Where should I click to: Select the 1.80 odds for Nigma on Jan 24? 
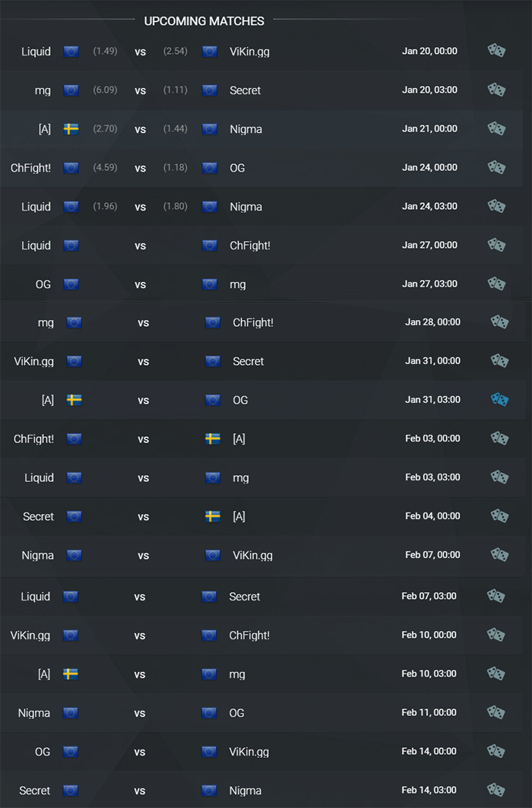click(x=175, y=206)
